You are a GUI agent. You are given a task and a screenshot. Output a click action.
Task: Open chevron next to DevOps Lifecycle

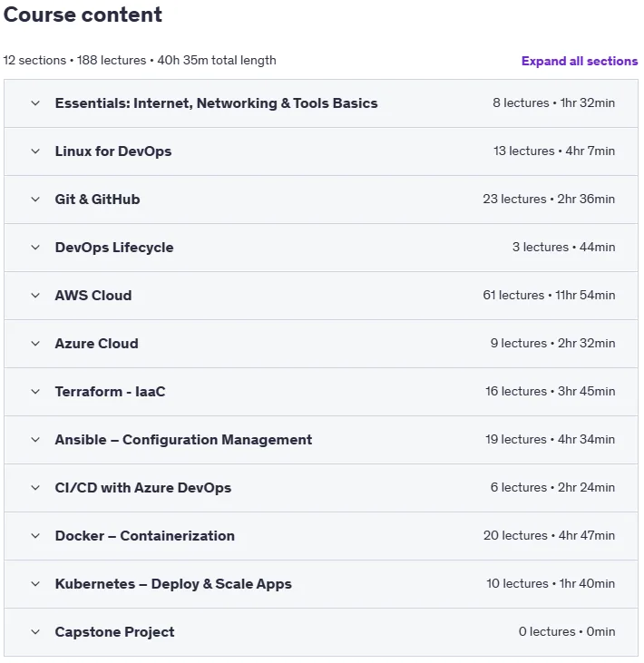(35, 248)
